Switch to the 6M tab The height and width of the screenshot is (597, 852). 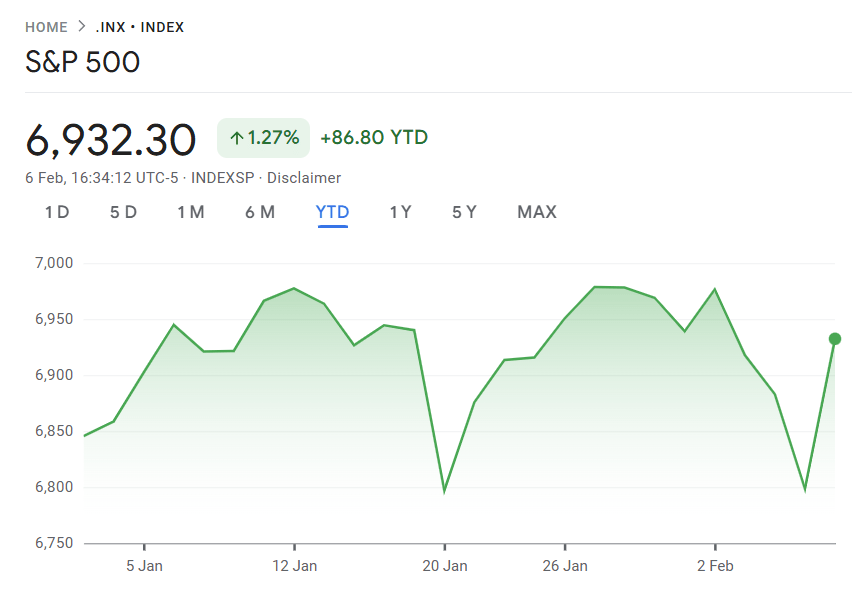(x=260, y=212)
